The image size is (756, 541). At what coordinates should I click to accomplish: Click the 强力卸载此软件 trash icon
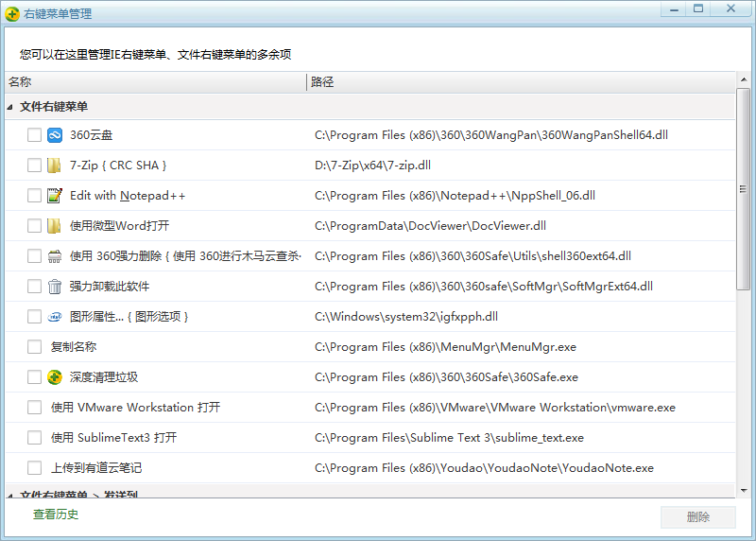pos(55,287)
